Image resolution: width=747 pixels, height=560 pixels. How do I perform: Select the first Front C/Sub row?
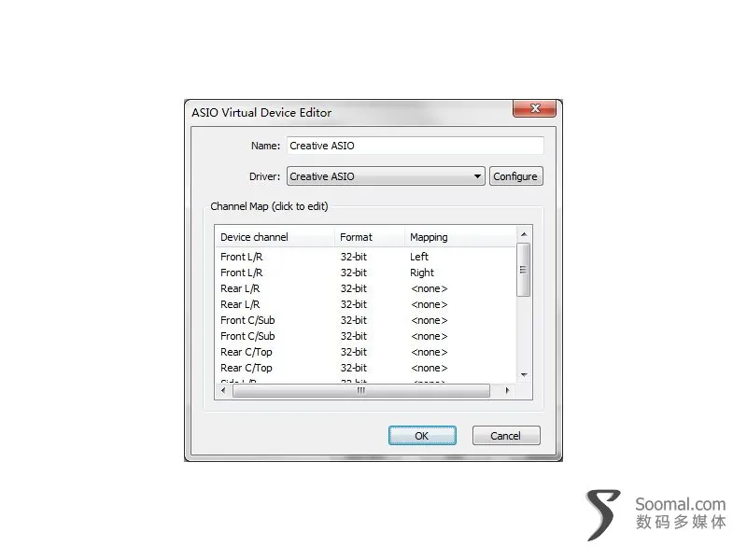[365, 320]
